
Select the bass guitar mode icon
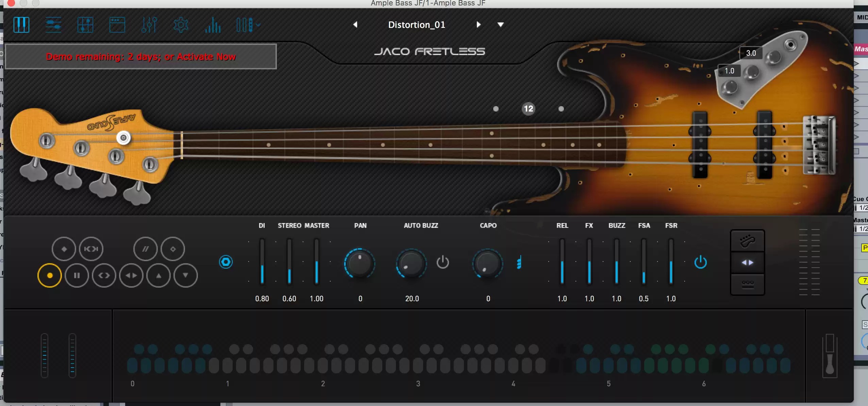click(747, 241)
